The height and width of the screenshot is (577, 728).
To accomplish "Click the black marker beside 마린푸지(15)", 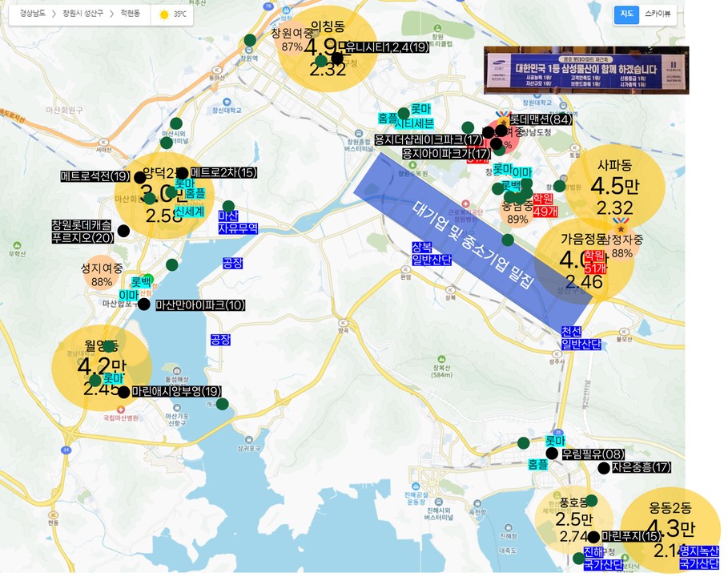I will [593, 537].
